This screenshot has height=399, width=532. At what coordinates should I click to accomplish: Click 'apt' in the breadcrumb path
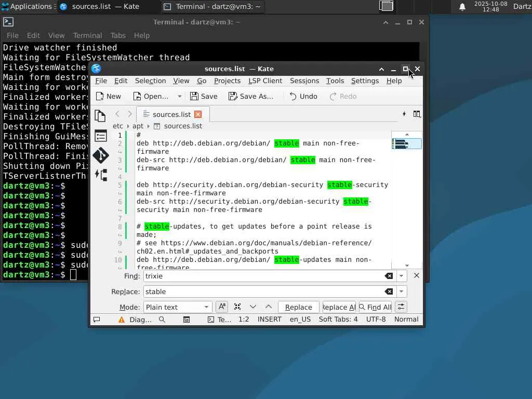(138, 126)
